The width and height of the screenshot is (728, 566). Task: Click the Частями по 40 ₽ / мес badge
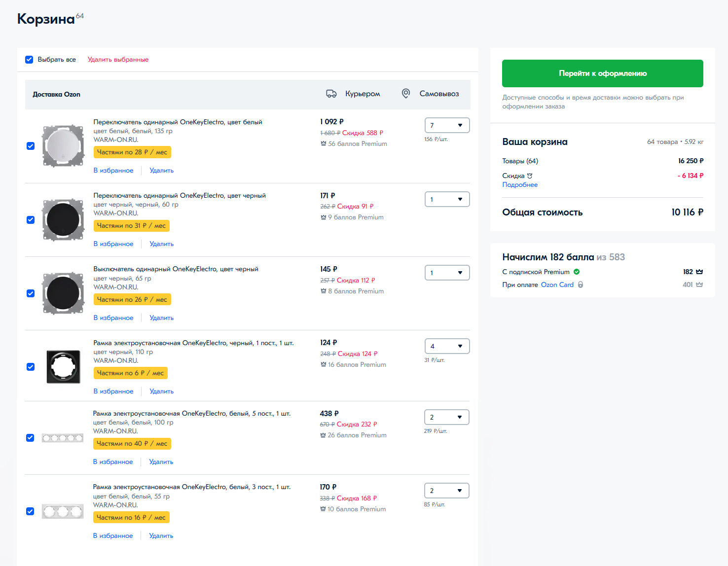132,444
